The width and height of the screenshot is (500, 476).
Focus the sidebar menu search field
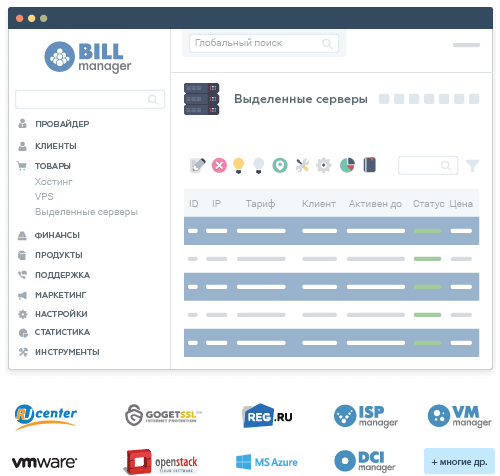click(x=90, y=99)
